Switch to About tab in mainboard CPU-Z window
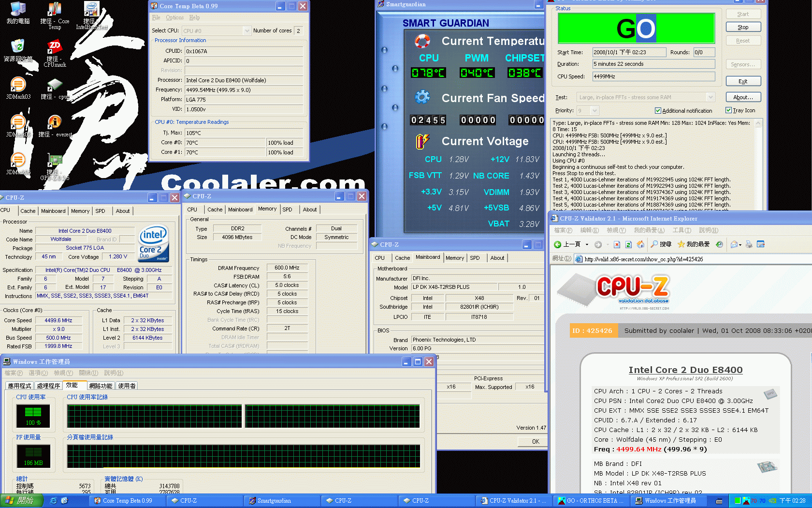Viewport: 812px width, 508px height. click(x=497, y=258)
